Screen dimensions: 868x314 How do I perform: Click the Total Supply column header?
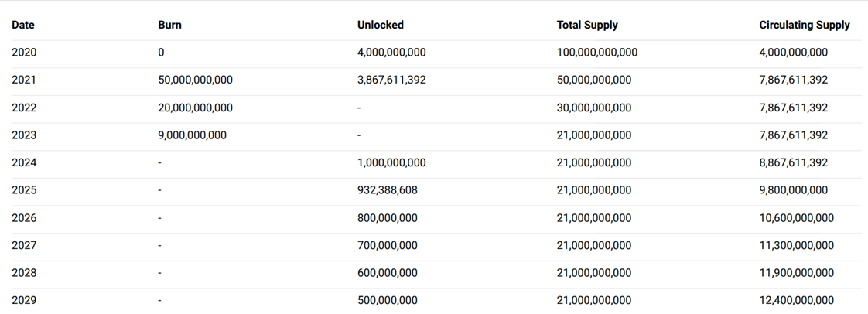click(587, 25)
